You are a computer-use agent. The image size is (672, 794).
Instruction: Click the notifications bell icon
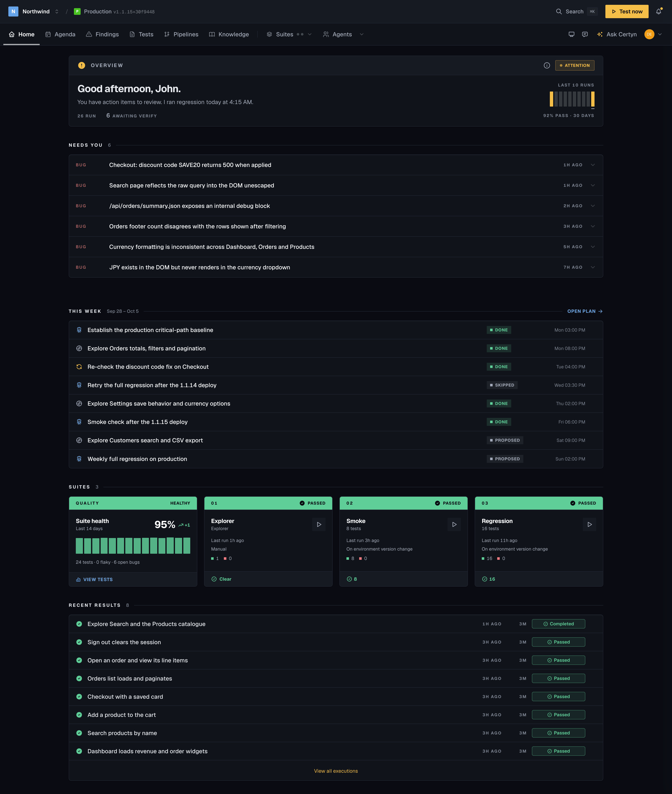658,11
